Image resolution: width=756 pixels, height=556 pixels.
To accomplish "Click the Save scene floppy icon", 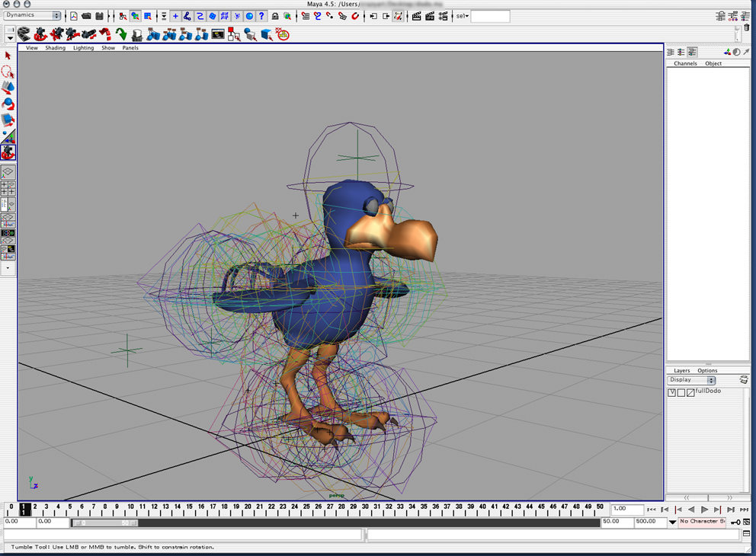I will 99,16.
